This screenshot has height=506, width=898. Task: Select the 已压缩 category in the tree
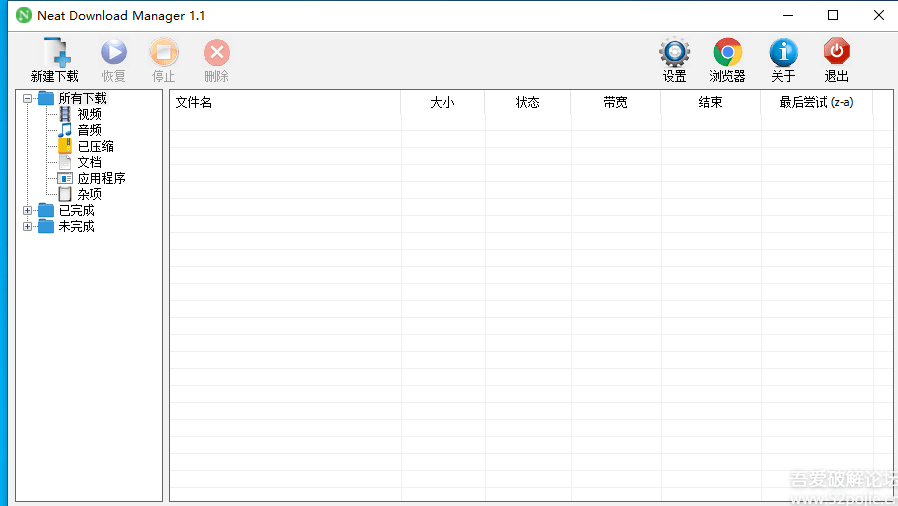pos(95,147)
